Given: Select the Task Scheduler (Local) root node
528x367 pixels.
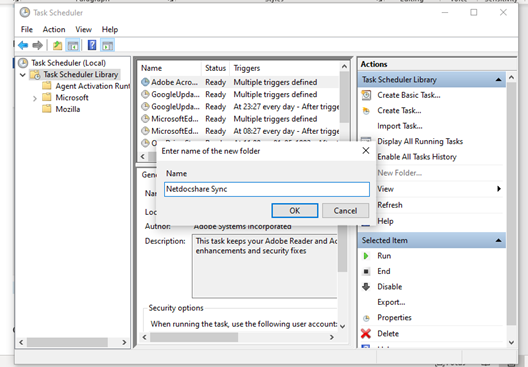Looking at the screenshot, I should tap(68, 63).
